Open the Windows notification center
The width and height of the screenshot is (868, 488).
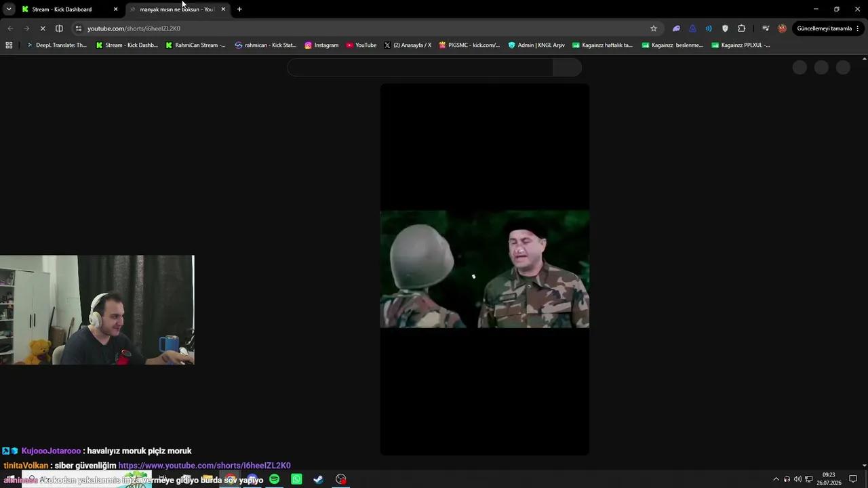(x=853, y=479)
